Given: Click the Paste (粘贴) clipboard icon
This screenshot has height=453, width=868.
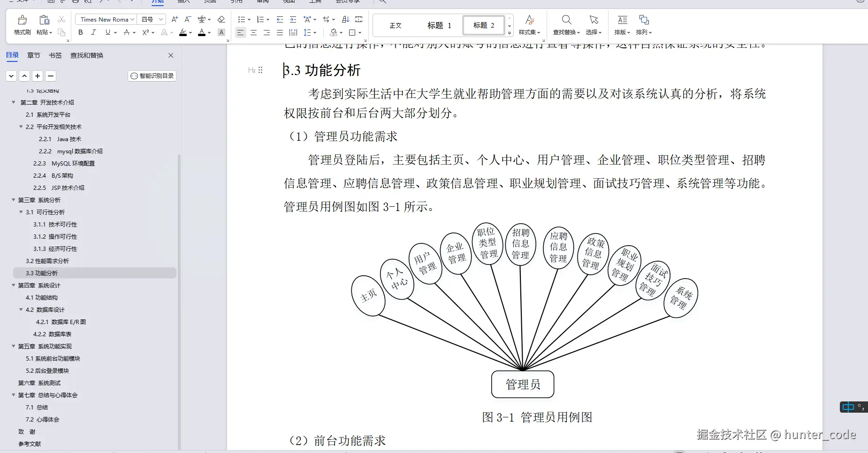Looking at the screenshot, I should click(x=44, y=20).
